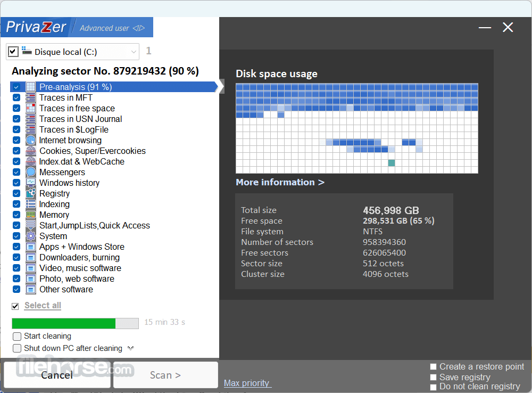Click the Registry icon

pyautogui.click(x=30, y=194)
